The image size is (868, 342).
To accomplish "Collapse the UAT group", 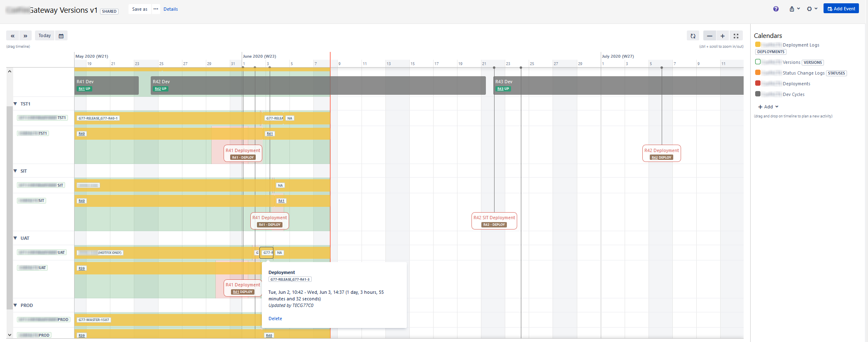I will click(15, 238).
